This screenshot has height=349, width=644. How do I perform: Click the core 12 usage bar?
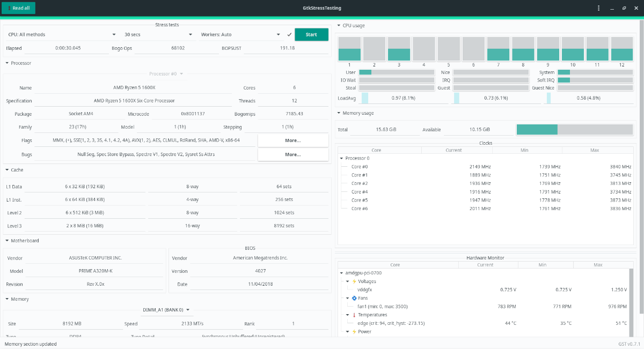point(622,49)
